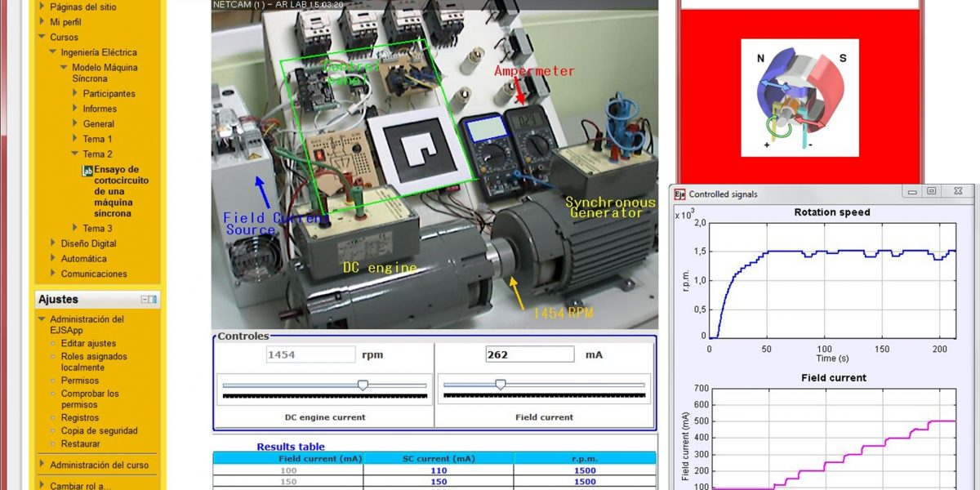Open the Permisos link
Viewport: 980px width, 490px height.
pyautogui.click(x=79, y=381)
